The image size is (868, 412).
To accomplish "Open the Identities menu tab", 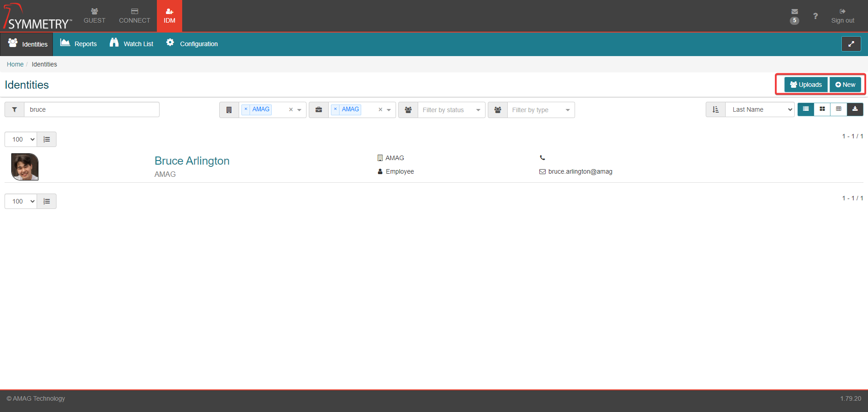I will point(28,44).
